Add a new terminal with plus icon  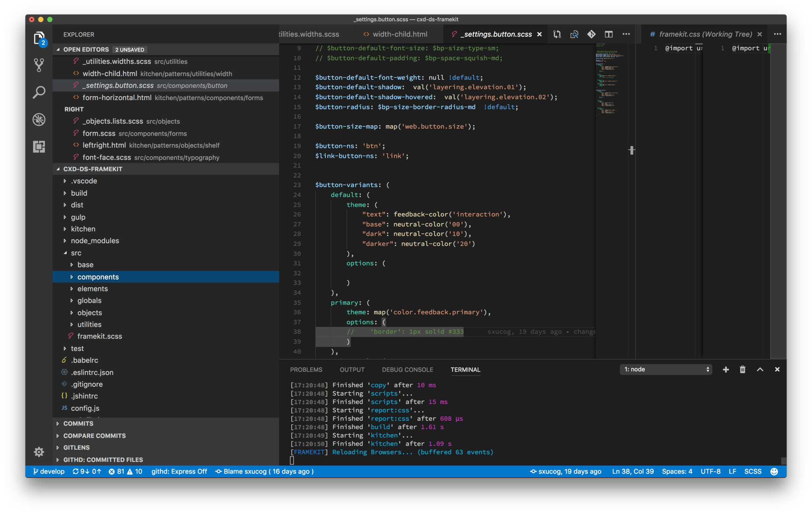pos(726,369)
